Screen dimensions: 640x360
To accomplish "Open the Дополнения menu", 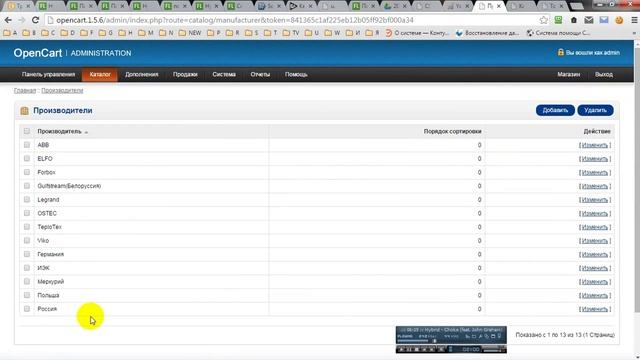I will point(142,74).
